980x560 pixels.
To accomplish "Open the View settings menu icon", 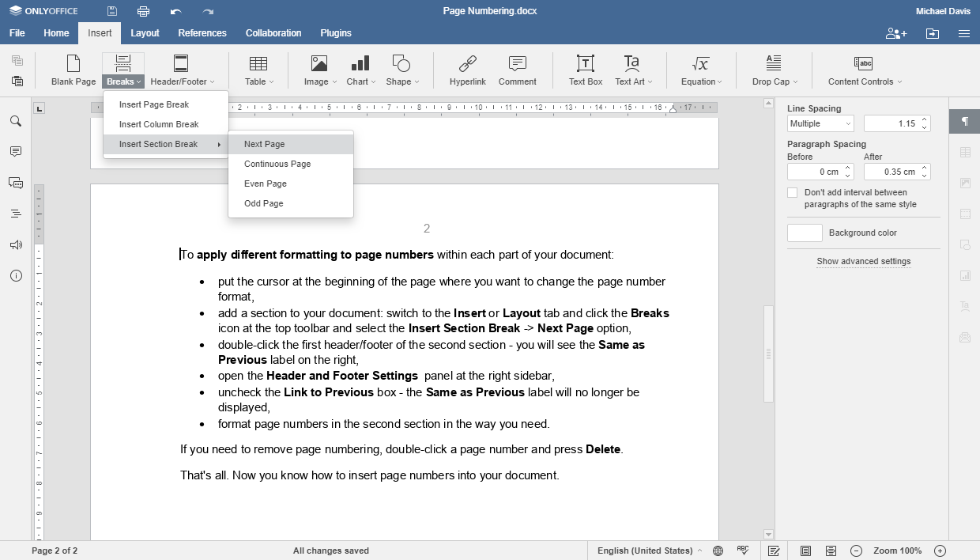I will [964, 33].
